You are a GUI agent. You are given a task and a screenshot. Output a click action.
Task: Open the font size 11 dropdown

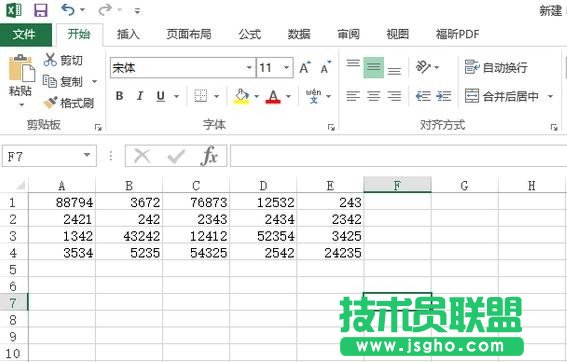(x=286, y=68)
